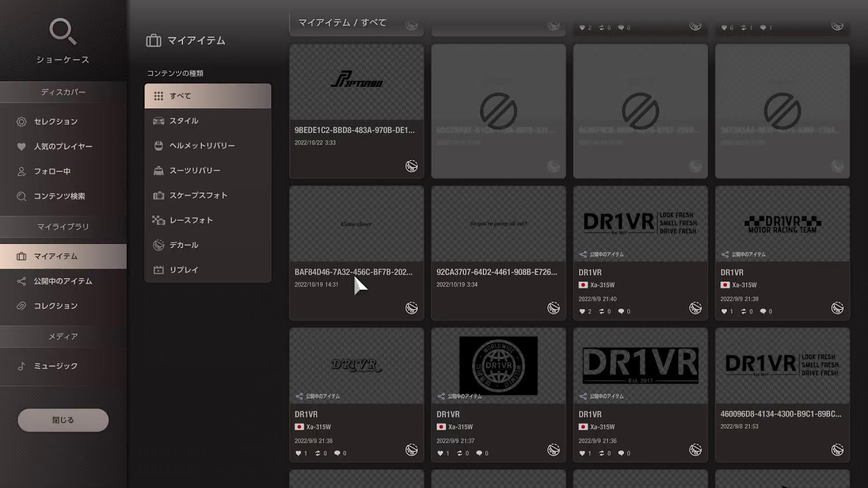Open 'Come closer' decal thumbnail
The width and height of the screenshot is (868, 488).
click(x=357, y=224)
